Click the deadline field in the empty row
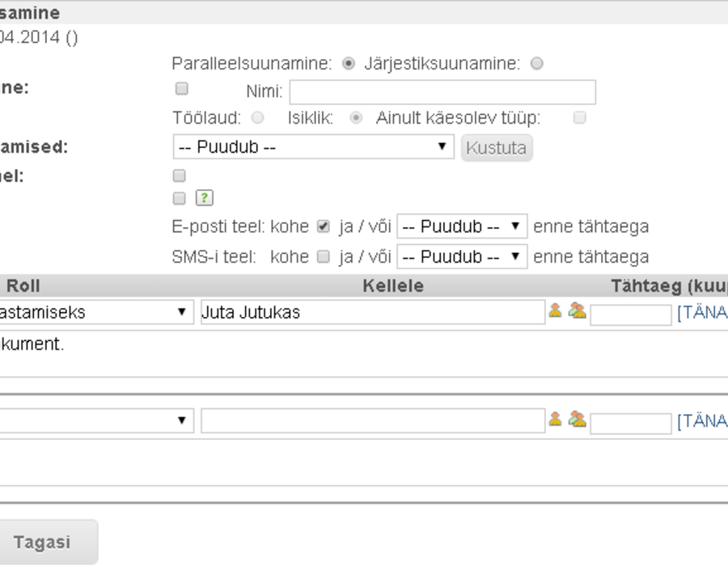 [630, 424]
